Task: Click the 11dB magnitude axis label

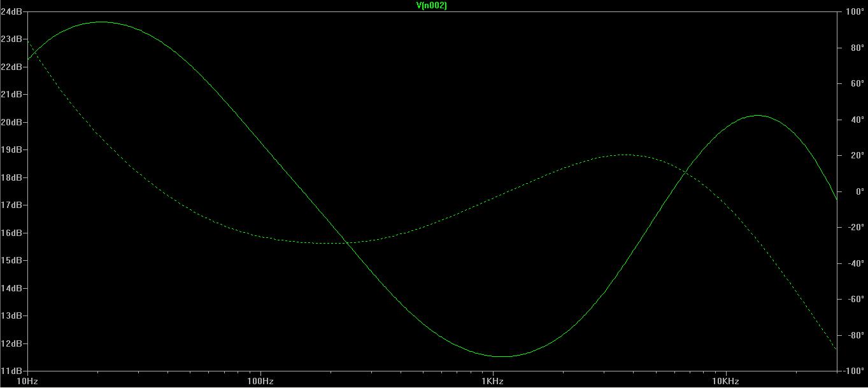Action: pyautogui.click(x=11, y=371)
